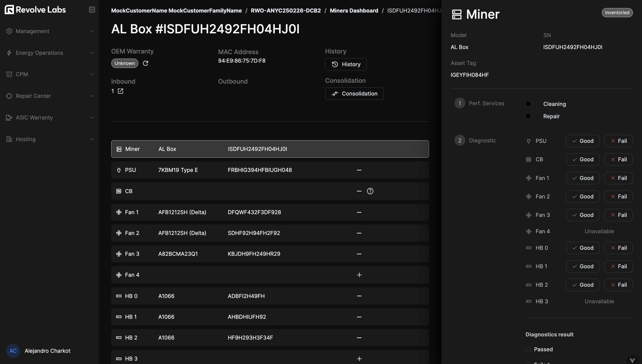Navigate to RWO-ANYC250226-DCB2 breadcrumb
This screenshot has width=642, height=364.
coord(286,10)
